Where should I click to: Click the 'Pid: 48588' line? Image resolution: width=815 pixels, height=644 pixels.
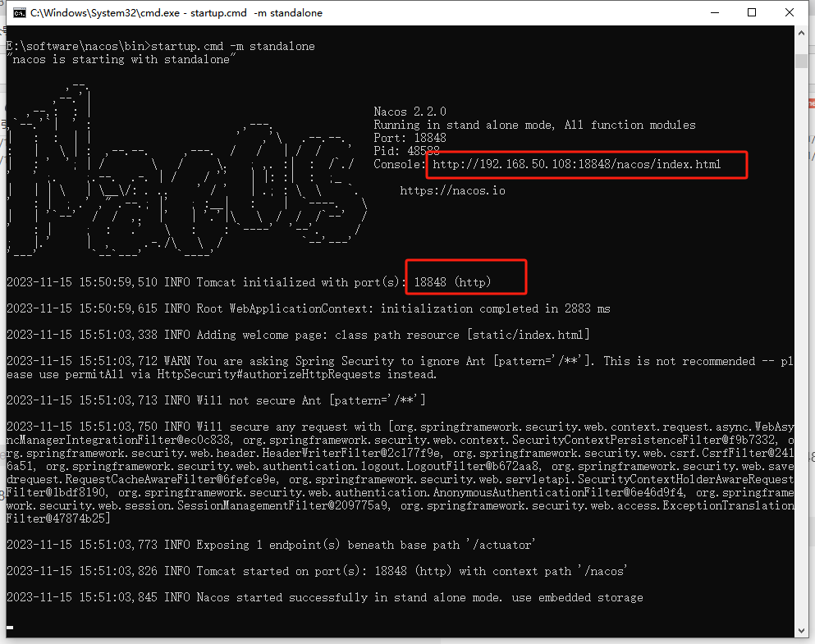[406, 151]
